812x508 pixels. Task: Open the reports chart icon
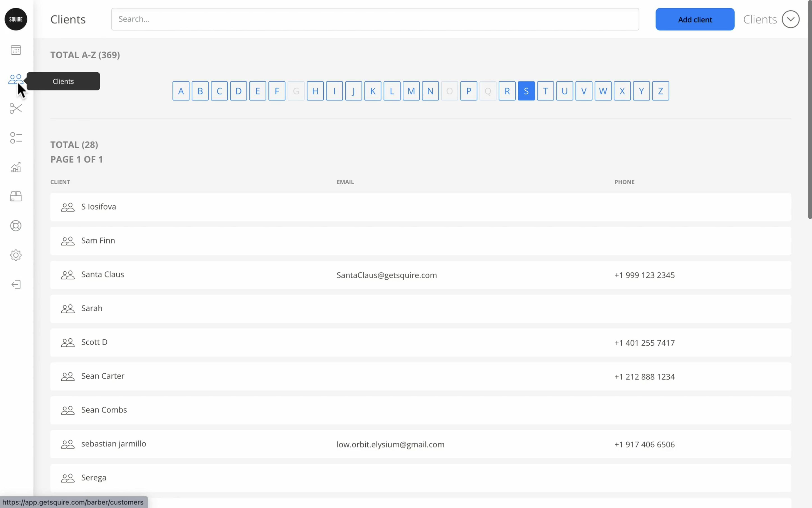[16, 167]
